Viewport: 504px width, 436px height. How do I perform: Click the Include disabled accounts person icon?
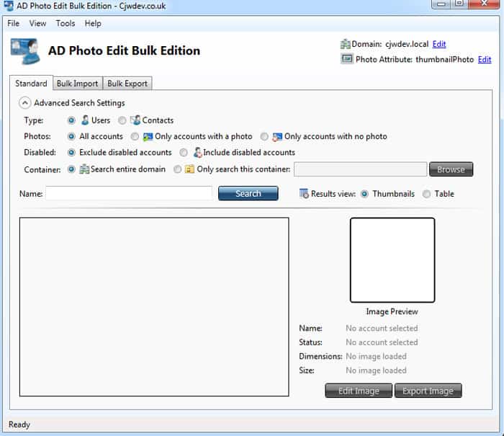[x=198, y=152]
